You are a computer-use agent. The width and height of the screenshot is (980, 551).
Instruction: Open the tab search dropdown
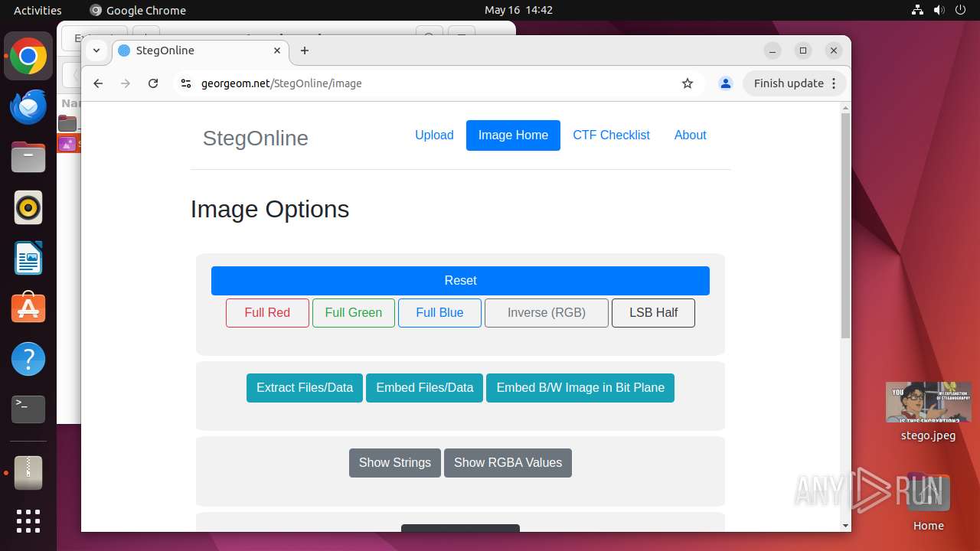tap(96, 51)
